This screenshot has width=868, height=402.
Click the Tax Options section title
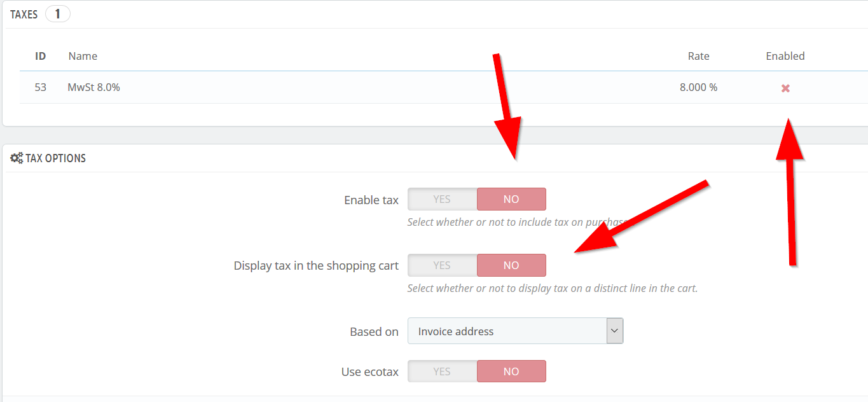[55, 158]
